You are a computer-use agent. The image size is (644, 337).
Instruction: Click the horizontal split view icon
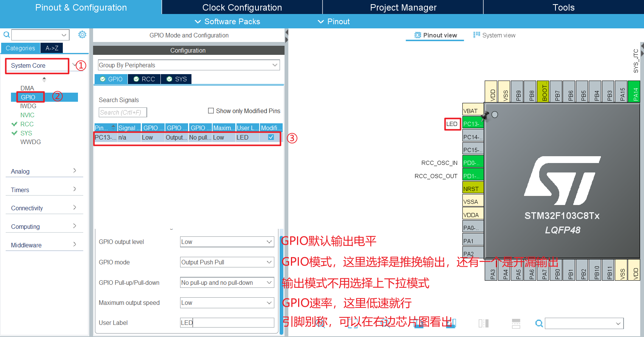516,323
